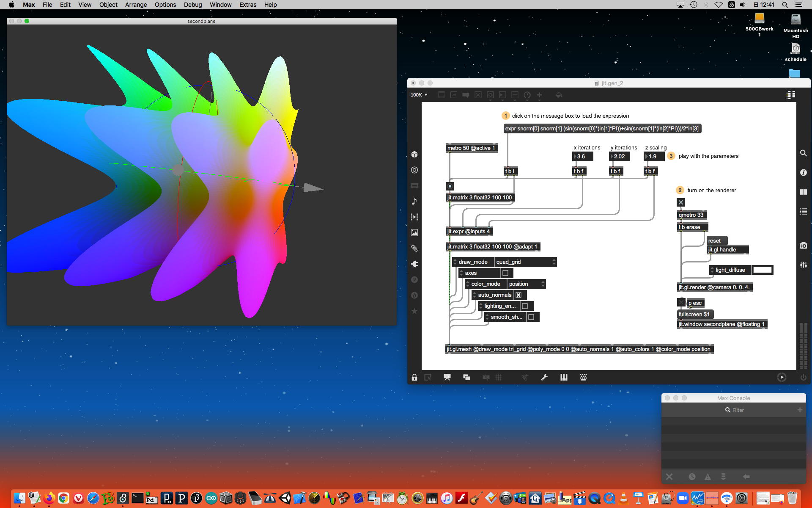The image size is (812, 508).
Task: Open the Images browser in sidebar
Action: (x=414, y=233)
